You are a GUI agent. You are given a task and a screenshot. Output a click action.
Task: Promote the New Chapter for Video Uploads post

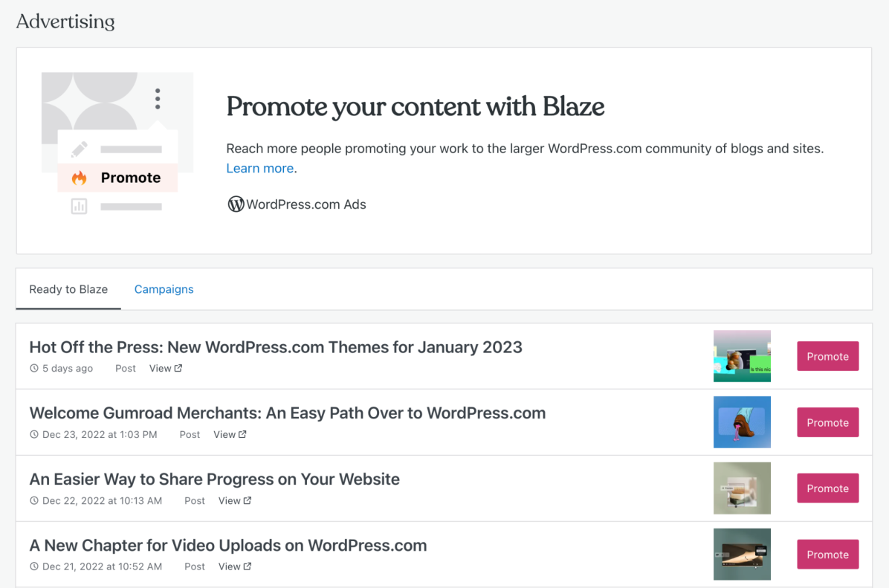click(827, 555)
